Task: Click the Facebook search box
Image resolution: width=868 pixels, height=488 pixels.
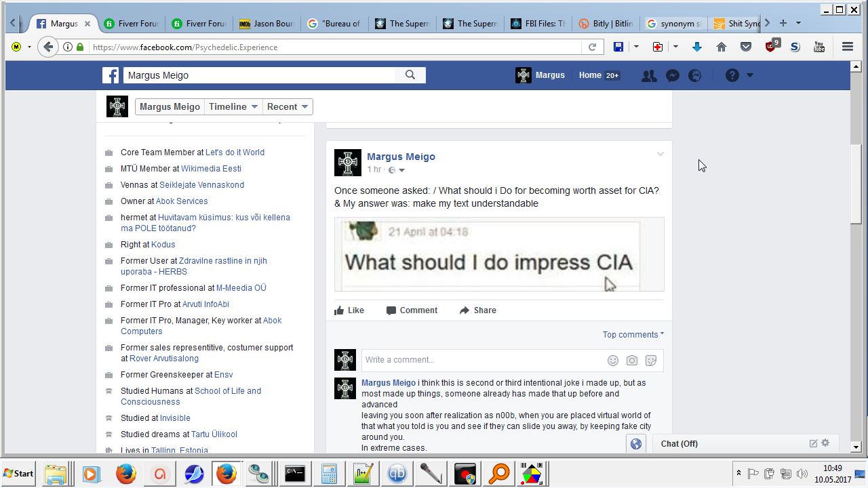Action: pyautogui.click(x=259, y=75)
